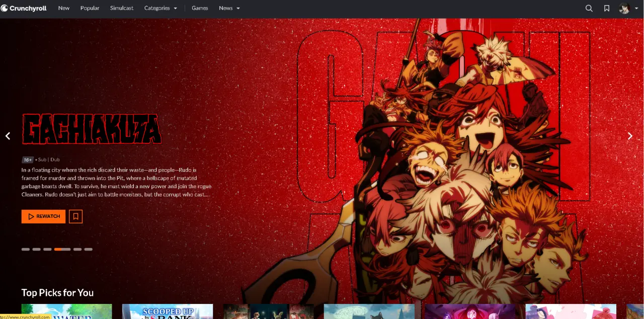Expand the account menu caret beside avatar

point(636,9)
